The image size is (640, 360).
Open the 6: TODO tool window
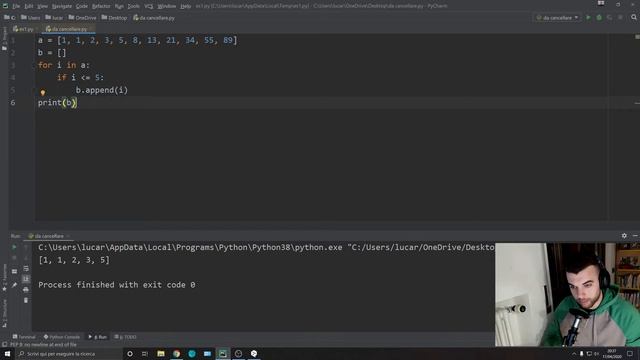point(125,337)
